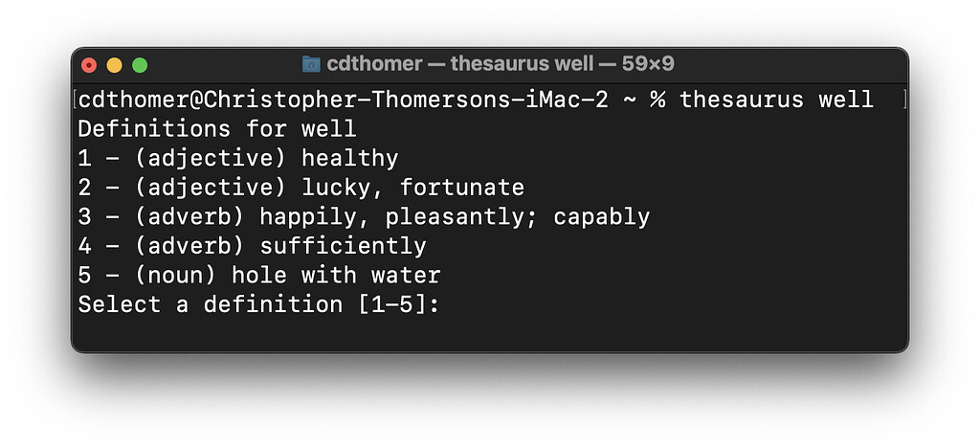Screen dimensions: 980x447
Task: Close the Terminal window with red button
Action: (90, 65)
